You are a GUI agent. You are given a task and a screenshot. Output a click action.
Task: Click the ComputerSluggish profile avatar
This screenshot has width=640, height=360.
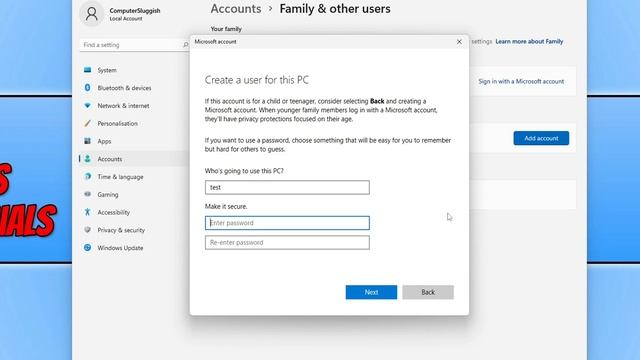point(92,13)
